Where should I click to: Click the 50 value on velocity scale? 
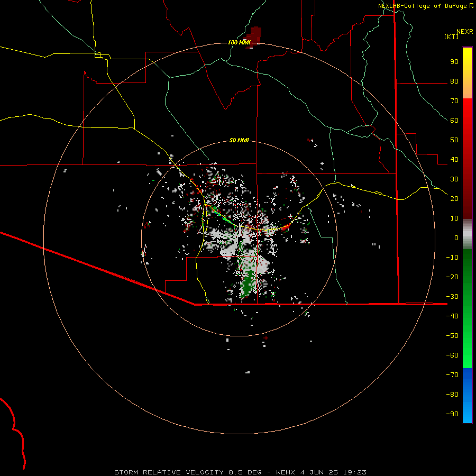pyautogui.click(x=454, y=140)
